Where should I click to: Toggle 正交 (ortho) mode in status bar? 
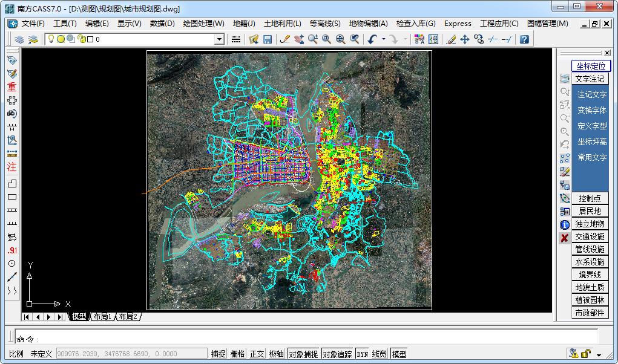(x=257, y=354)
